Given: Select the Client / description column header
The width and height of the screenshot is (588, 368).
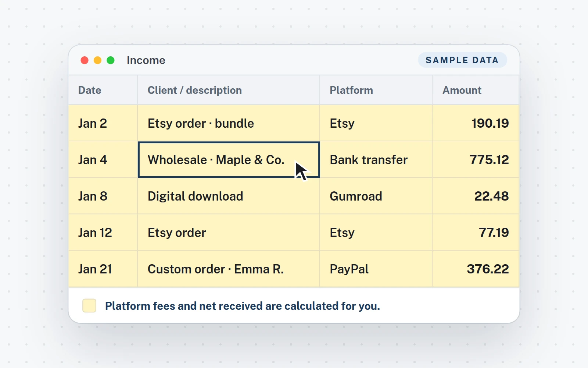Looking at the screenshot, I should coord(229,90).
